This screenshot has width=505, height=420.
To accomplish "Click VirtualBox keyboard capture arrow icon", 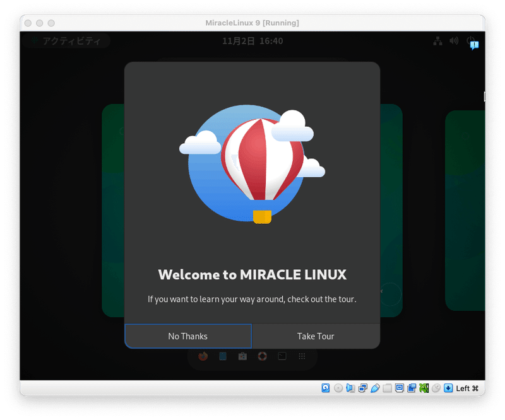I will click(x=448, y=388).
